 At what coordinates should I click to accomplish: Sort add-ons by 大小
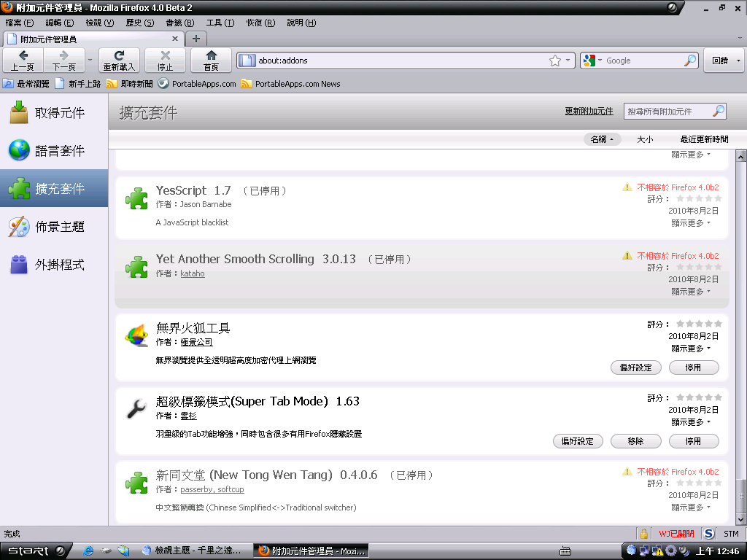pos(645,139)
